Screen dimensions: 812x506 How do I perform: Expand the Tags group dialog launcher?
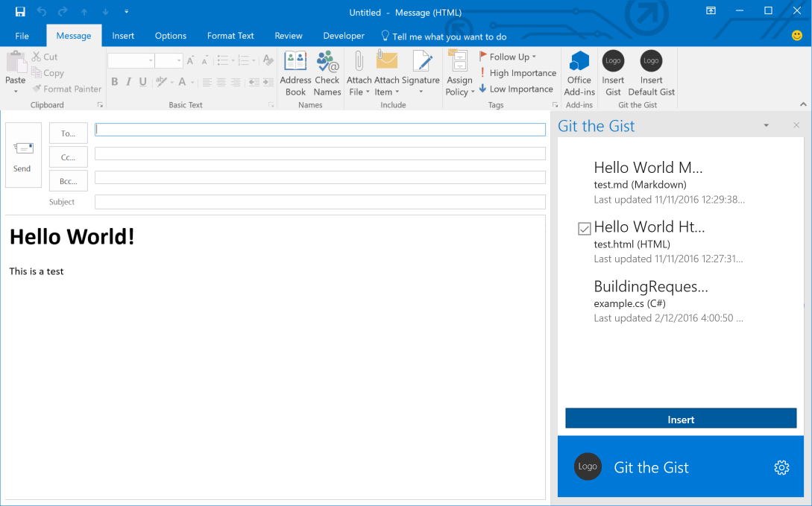click(556, 105)
